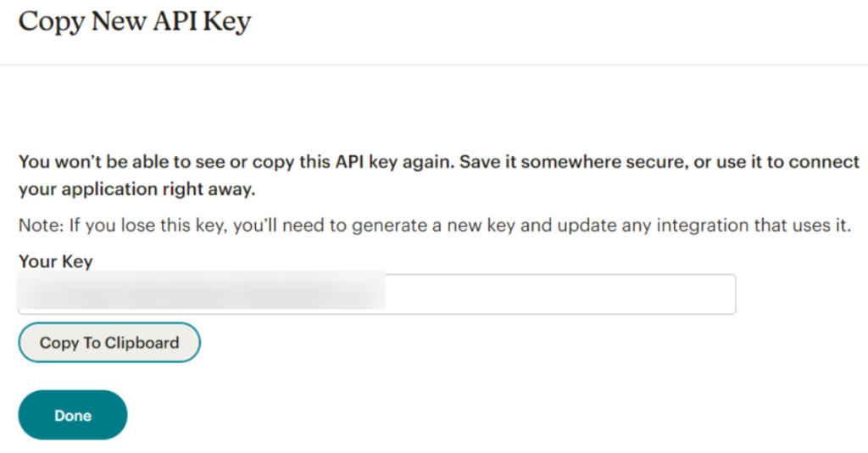Click the Copy To Clipboard button
The height and width of the screenshot is (453, 868).
click(109, 343)
